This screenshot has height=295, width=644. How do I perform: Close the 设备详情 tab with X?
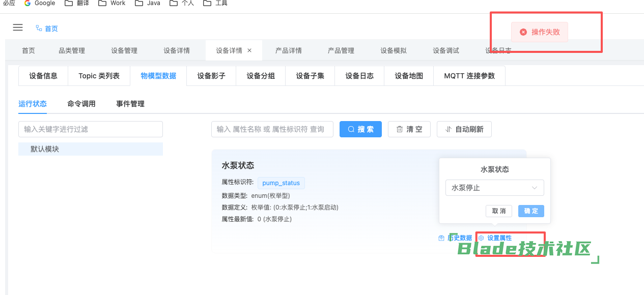pyautogui.click(x=249, y=50)
